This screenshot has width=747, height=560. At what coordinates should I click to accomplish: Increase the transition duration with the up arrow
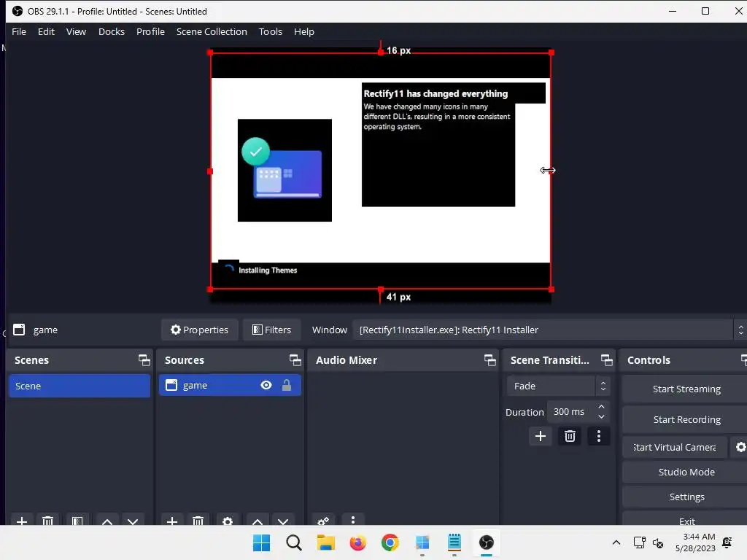pyautogui.click(x=601, y=407)
